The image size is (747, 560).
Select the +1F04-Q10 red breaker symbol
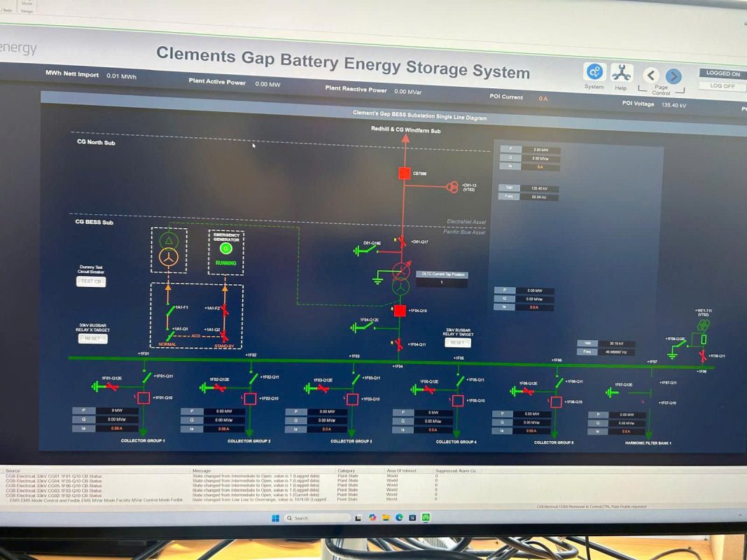click(x=400, y=311)
